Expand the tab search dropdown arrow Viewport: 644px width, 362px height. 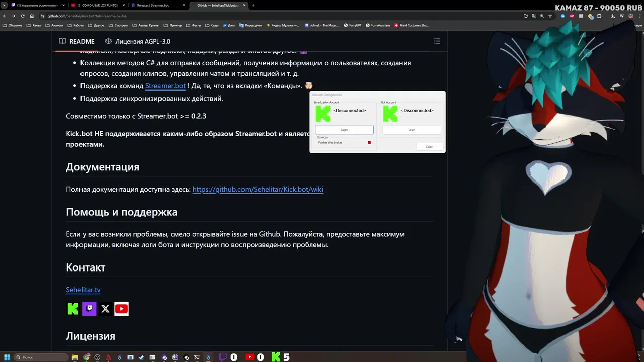(4, 5)
